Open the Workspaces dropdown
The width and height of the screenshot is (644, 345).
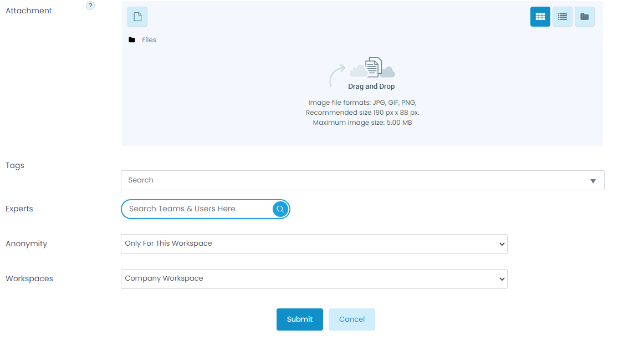point(314,279)
